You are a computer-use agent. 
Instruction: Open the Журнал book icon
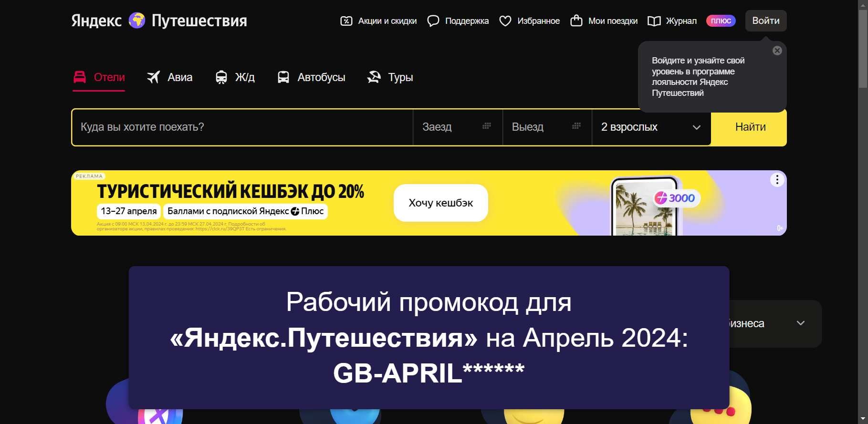coord(654,21)
